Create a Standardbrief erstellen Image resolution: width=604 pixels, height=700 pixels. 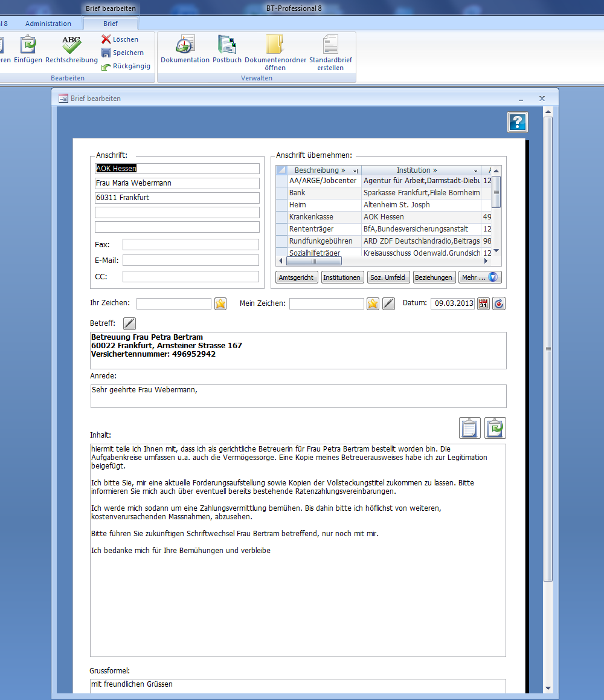pyautogui.click(x=330, y=53)
